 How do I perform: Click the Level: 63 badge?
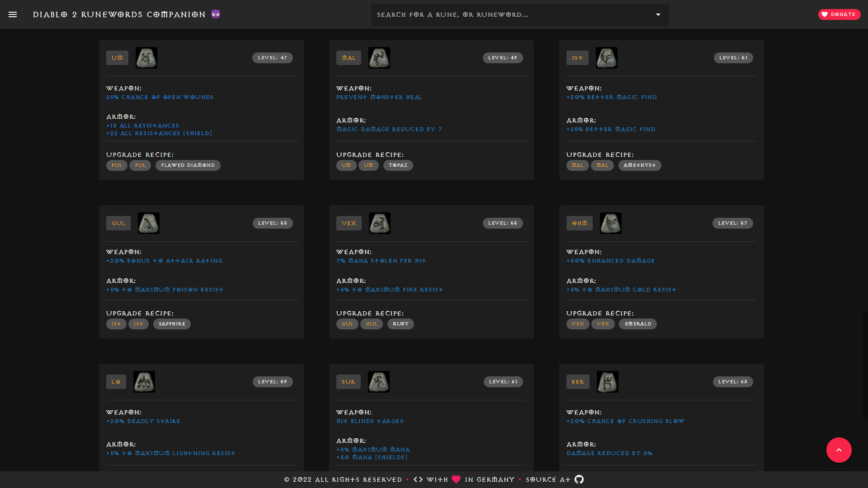[x=733, y=382]
